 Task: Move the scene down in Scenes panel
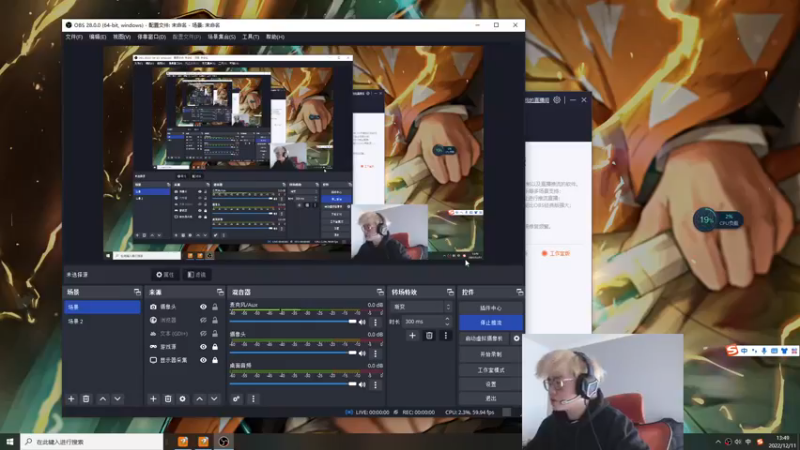(x=117, y=399)
